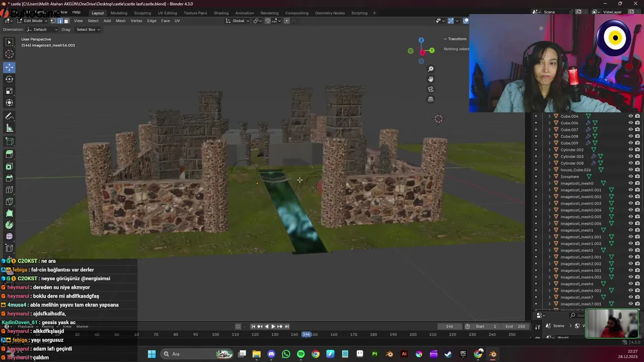Open Spotify from the taskbar

pos(301,354)
